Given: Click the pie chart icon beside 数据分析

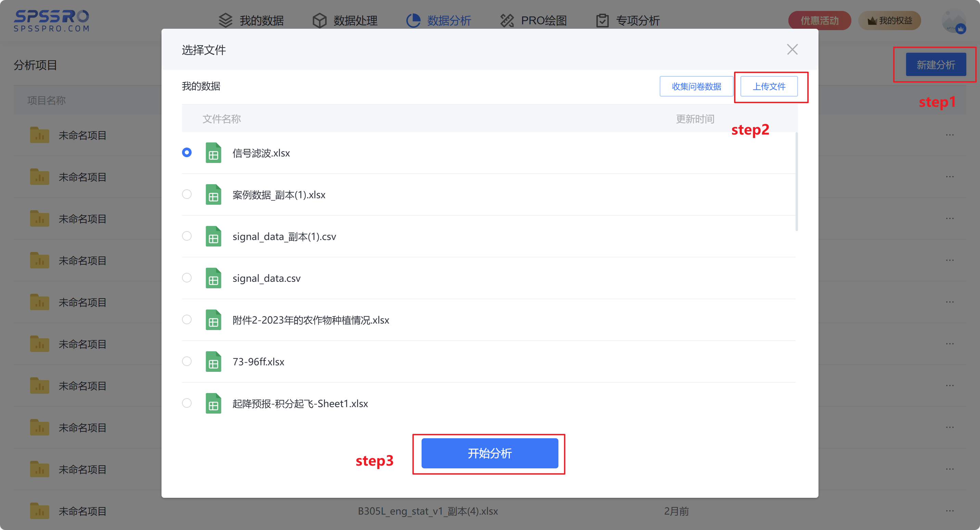Looking at the screenshot, I should (414, 21).
